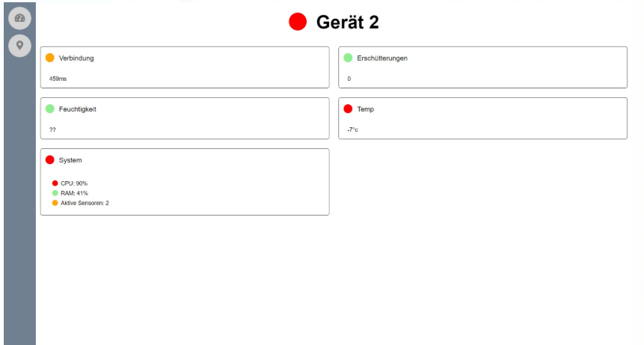Click the green status dot next to Erschütterungen
Screen dimensions: 644x345
[348, 58]
